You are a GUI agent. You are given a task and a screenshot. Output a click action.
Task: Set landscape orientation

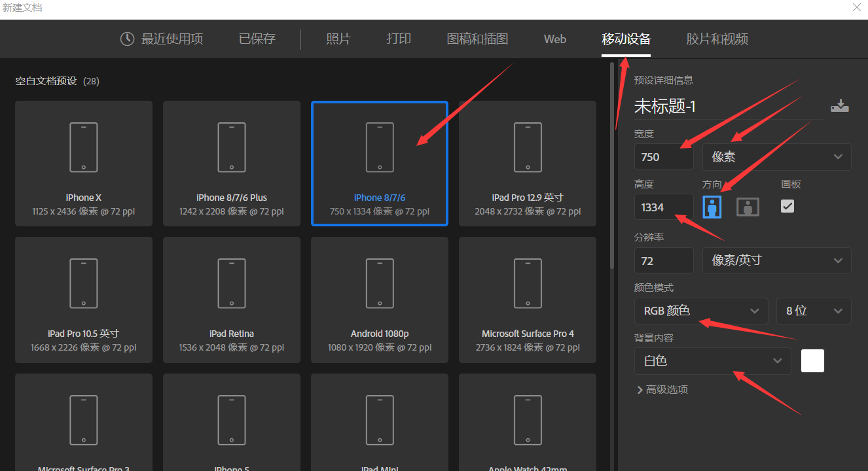[x=748, y=207]
